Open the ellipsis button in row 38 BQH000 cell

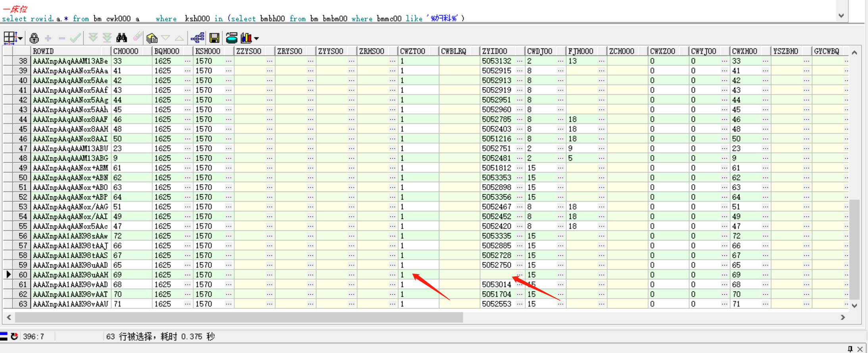point(188,61)
